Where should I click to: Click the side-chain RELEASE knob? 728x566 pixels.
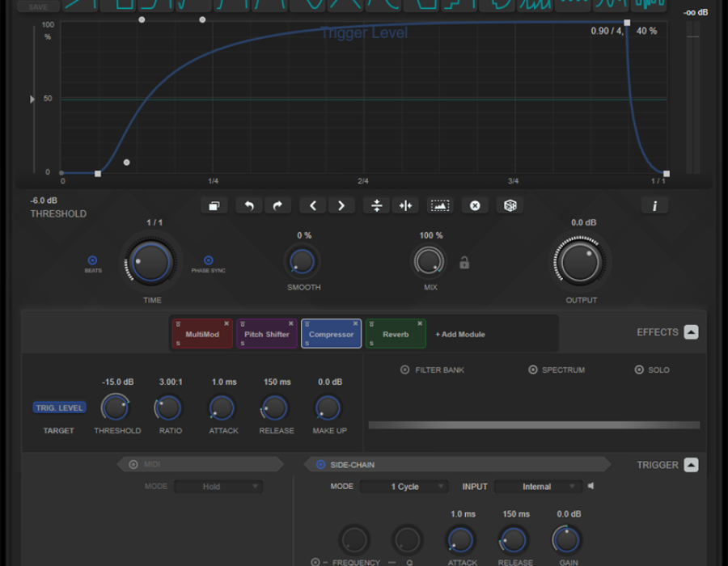[x=514, y=540]
